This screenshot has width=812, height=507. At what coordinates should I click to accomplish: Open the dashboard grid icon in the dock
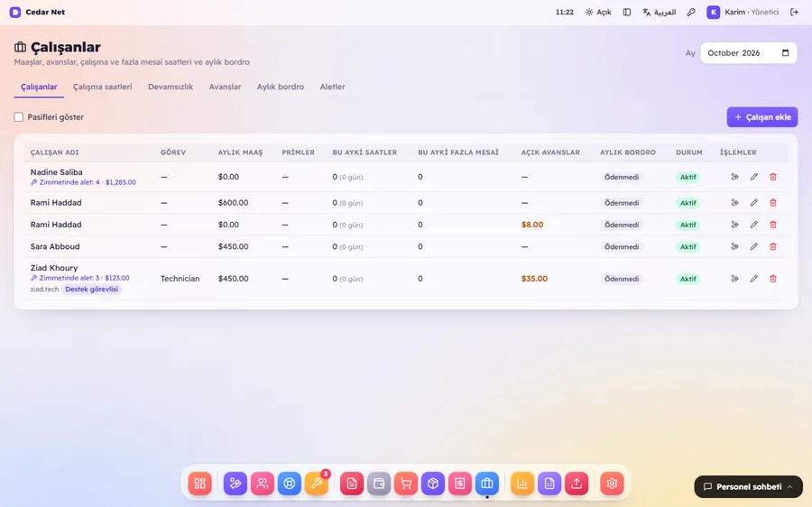200,484
